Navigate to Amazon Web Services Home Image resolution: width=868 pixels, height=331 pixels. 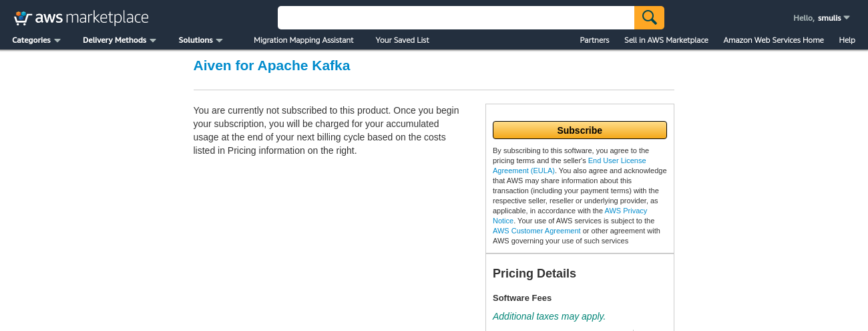pos(773,40)
